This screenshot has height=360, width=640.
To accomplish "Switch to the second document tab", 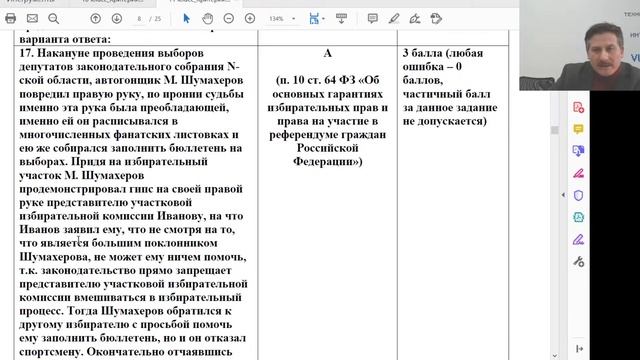I will (x=113, y=2).
